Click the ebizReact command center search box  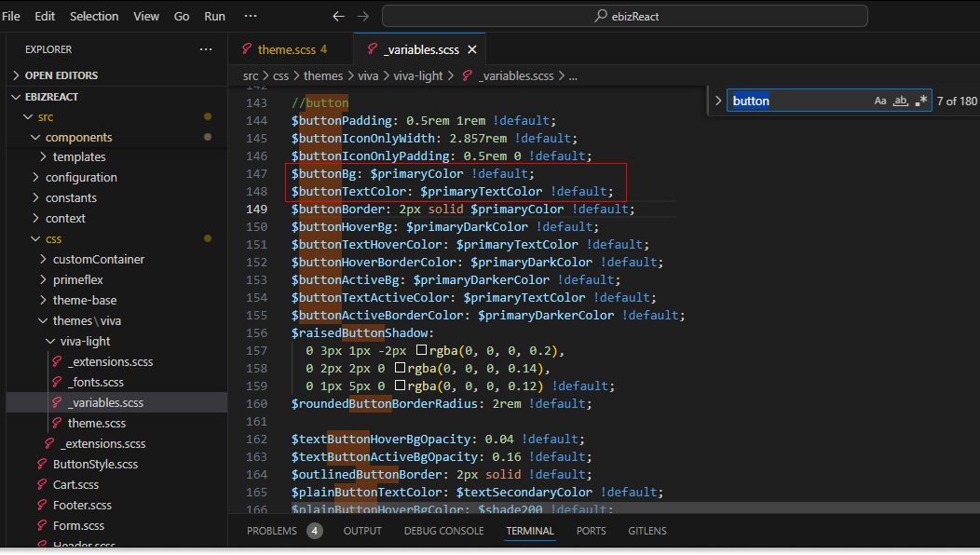(x=625, y=16)
